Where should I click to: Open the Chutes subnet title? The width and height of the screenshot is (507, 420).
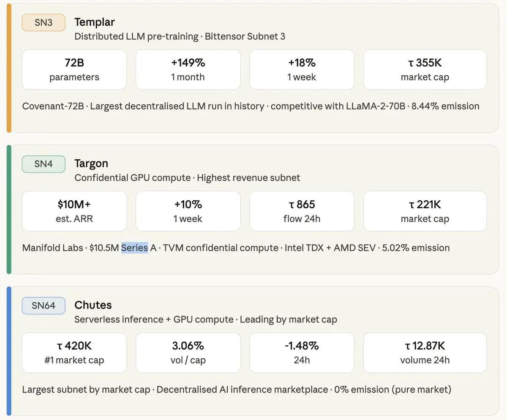click(93, 305)
